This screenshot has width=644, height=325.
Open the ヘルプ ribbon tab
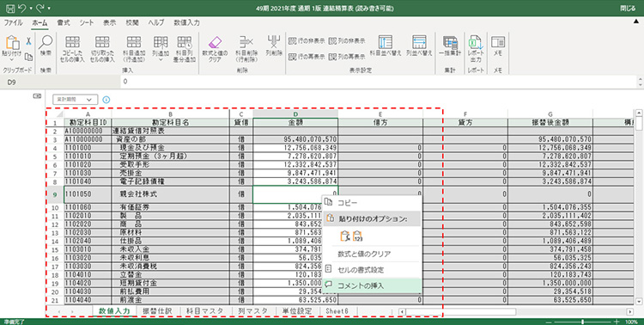[x=156, y=22]
